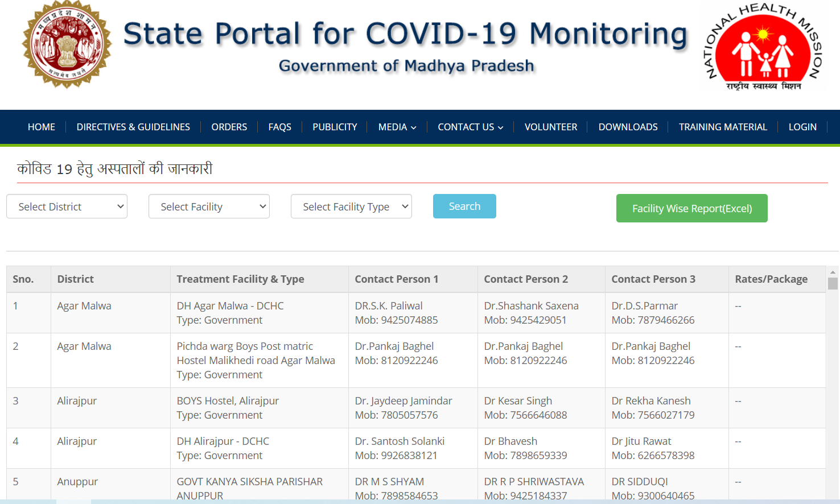This screenshot has height=504, width=840.
Task: Click the Sno. column header
Action: pyautogui.click(x=28, y=279)
